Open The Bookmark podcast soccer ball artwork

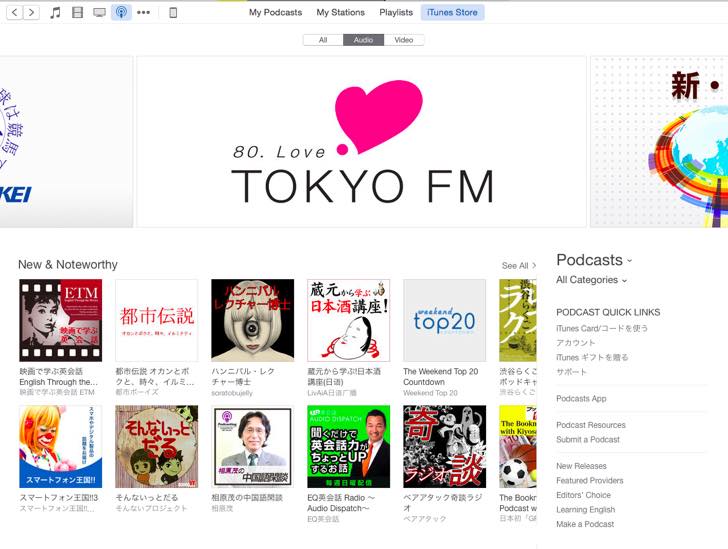click(x=518, y=447)
